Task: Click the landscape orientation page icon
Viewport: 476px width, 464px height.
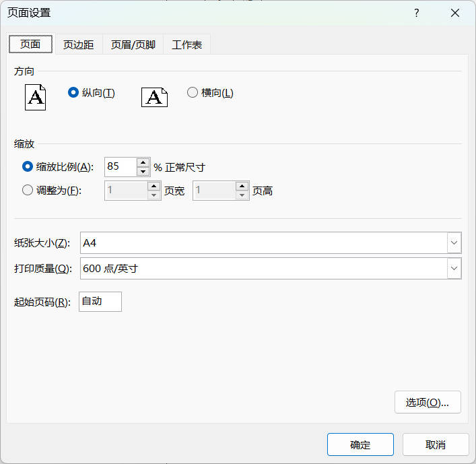Action: tap(154, 97)
